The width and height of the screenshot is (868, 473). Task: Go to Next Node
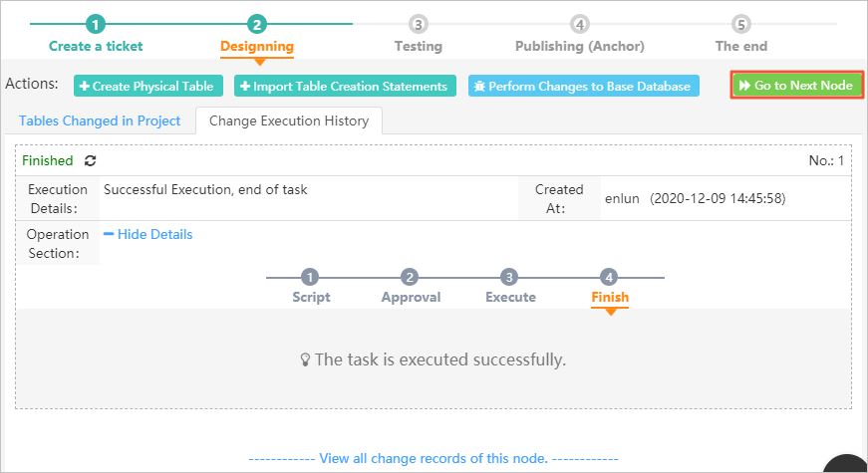pos(796,86)
